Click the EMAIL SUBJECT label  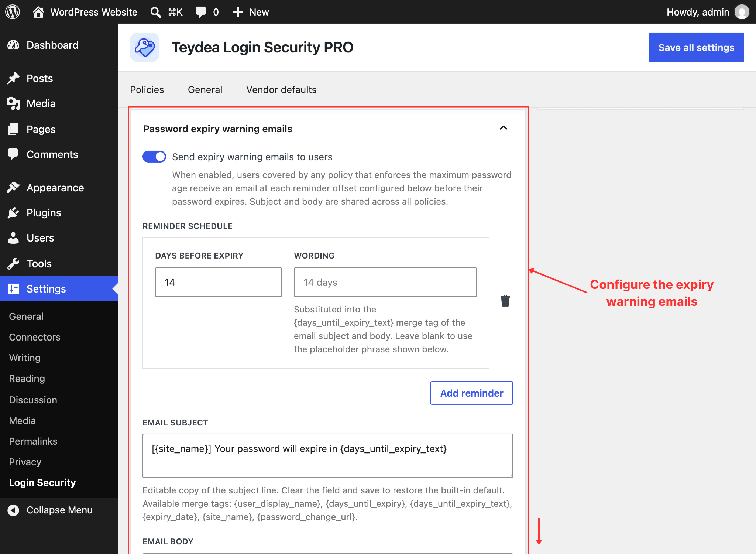tap(175, 423)
